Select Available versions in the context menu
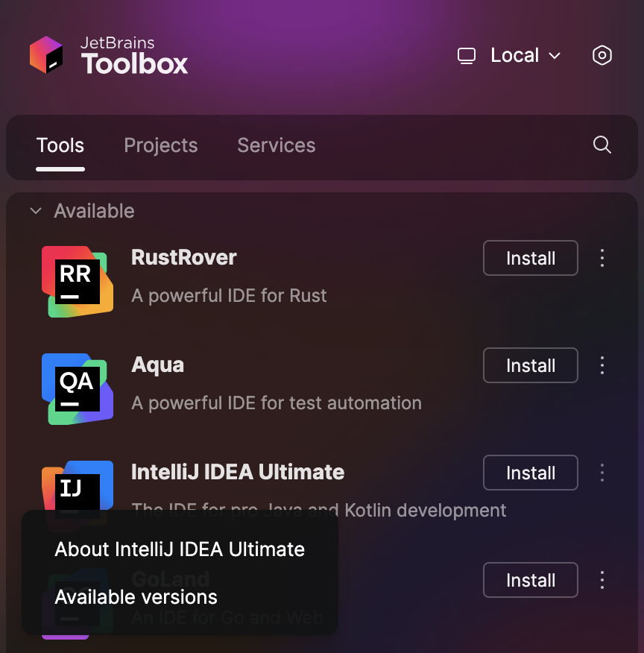Screen dimensions: 644x653 click(x=135, y=597)
